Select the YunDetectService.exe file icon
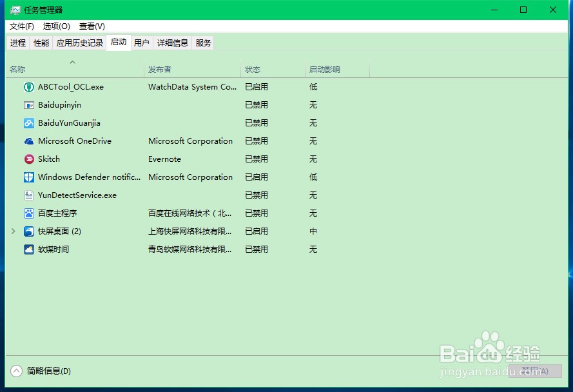 coord(29,195)
